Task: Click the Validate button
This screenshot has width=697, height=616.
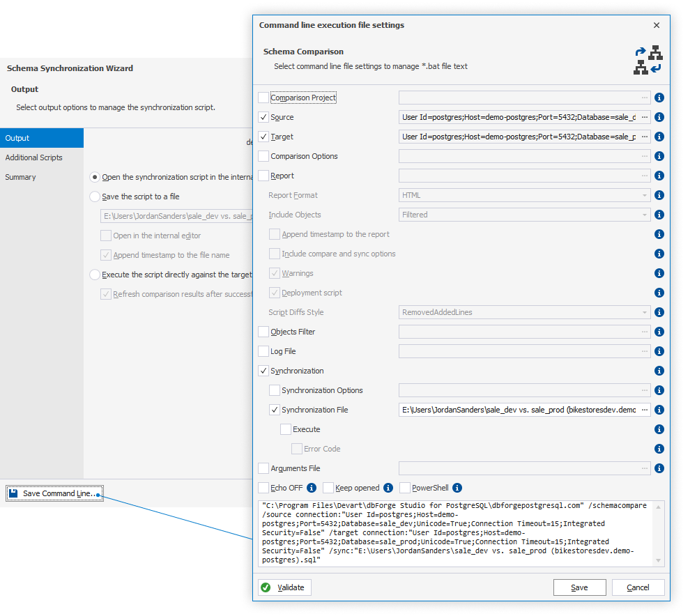Action: (x=284, y=587)
